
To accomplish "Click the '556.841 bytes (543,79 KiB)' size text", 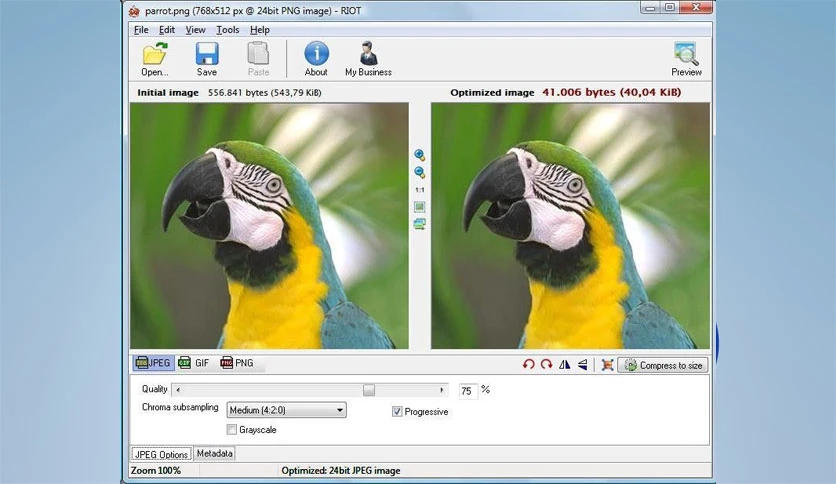I will click(264, 93).
